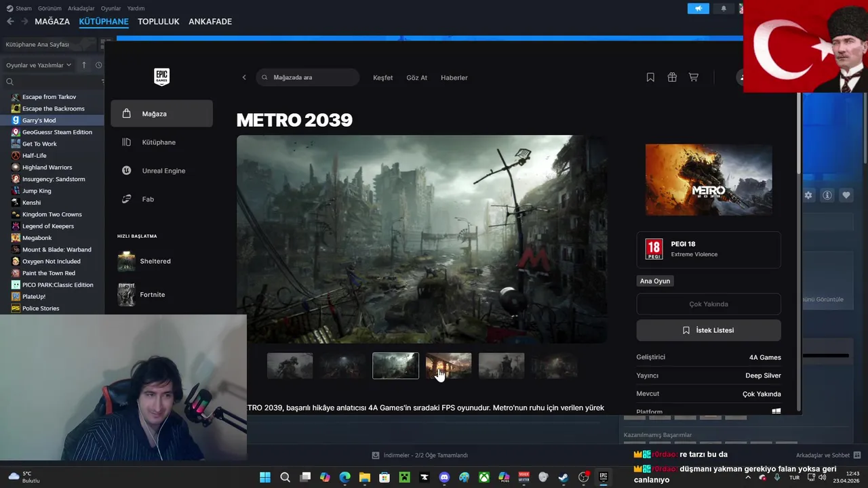Open Epic Games wishlist bookmark icon
This screenshot has width=868, height=488.
coord(650,77)
